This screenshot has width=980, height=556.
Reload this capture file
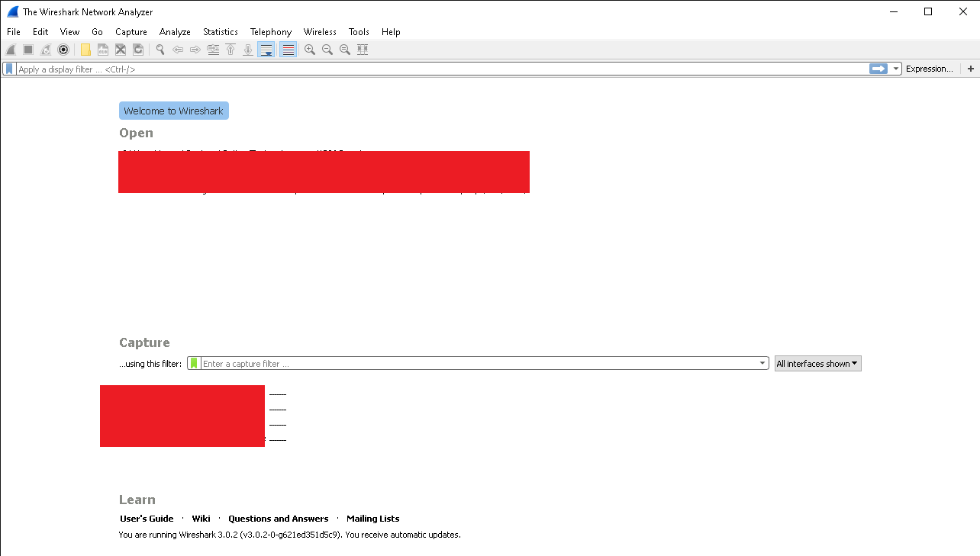pos(138,50)
